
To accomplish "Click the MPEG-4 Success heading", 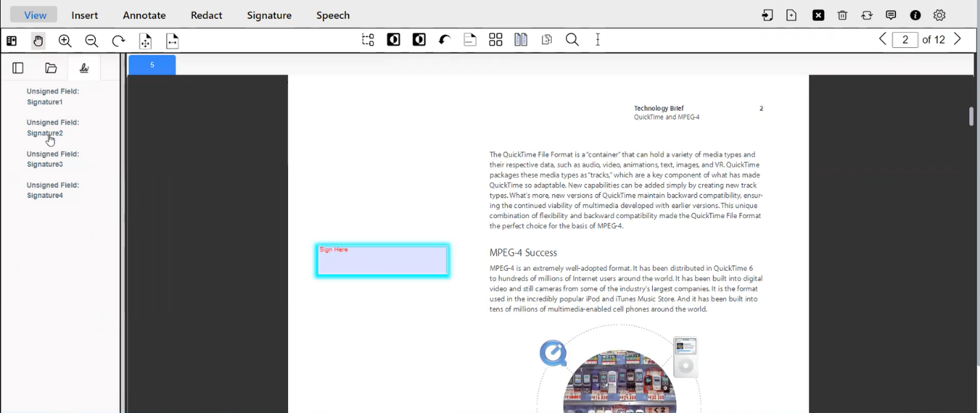I will [524, 252].
